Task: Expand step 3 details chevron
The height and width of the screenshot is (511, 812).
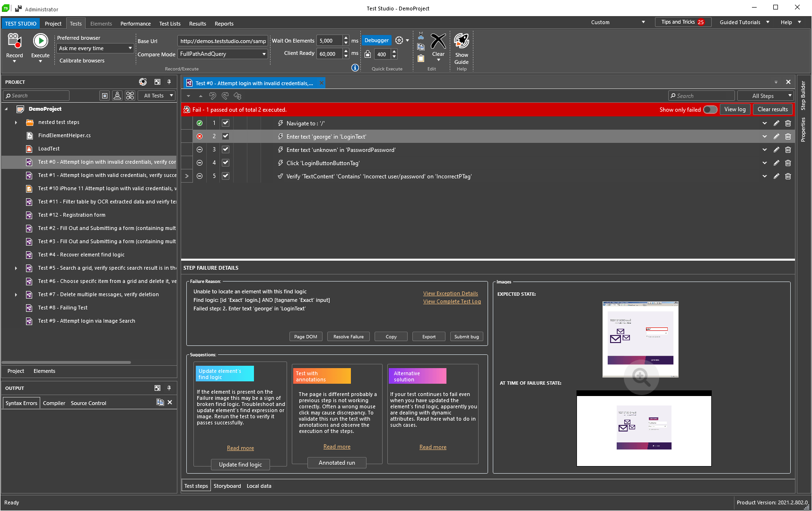Action: coord(765,150)
